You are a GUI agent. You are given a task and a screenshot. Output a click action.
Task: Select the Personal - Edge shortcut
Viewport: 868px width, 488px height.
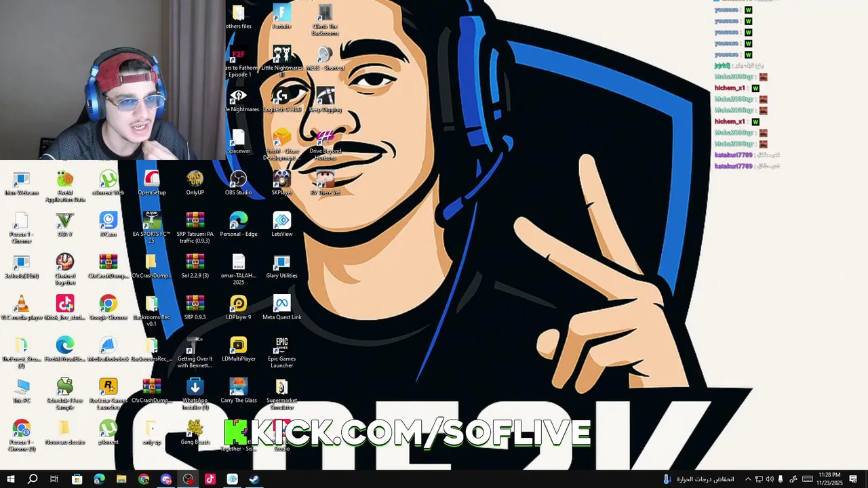[239, 225]
